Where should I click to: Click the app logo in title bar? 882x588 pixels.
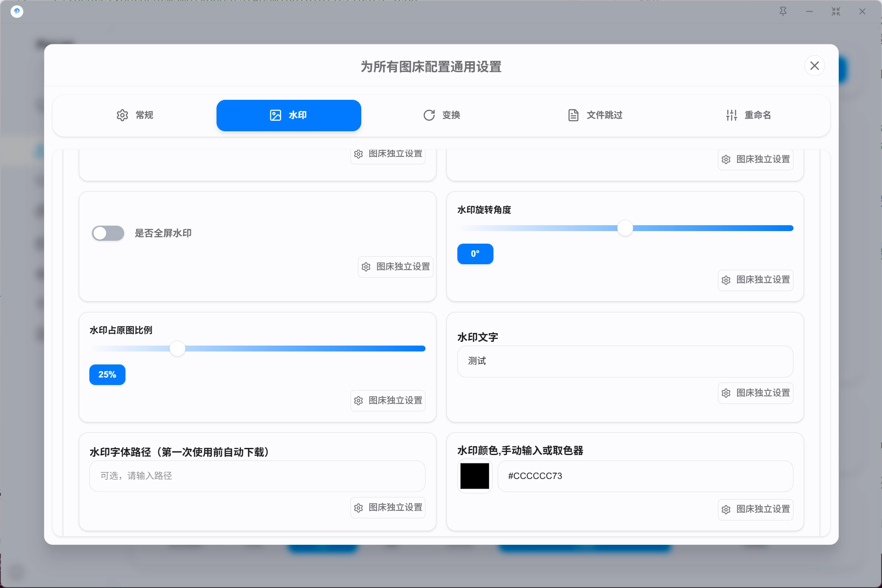pos(17,11)
